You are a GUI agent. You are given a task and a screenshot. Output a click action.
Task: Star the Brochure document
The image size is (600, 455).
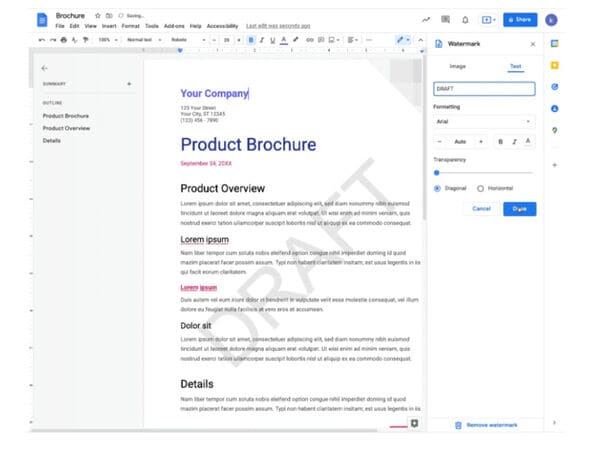click(98, 16)
